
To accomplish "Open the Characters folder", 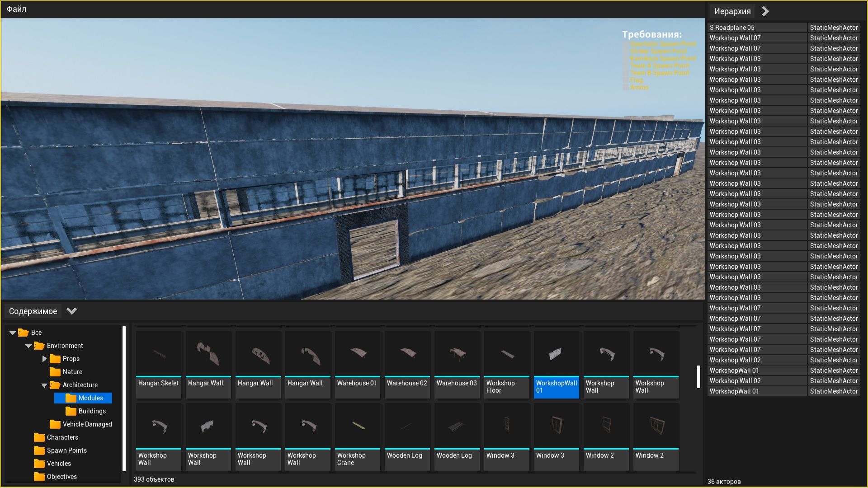I will pos(56,437).
